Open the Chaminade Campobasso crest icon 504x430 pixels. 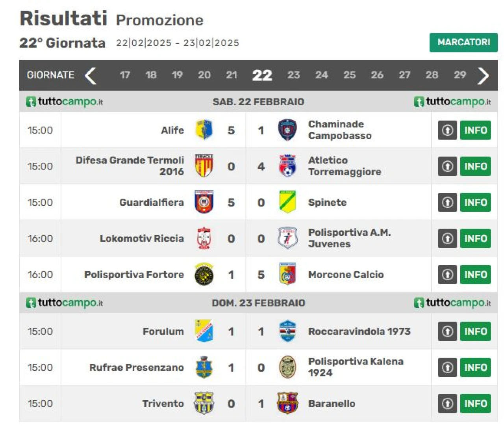287,130
